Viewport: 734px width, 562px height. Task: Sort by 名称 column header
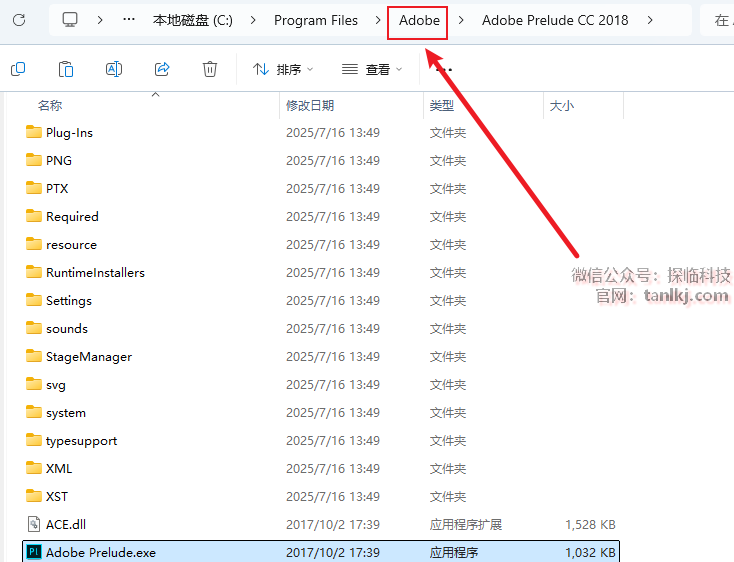coord(50,106)
